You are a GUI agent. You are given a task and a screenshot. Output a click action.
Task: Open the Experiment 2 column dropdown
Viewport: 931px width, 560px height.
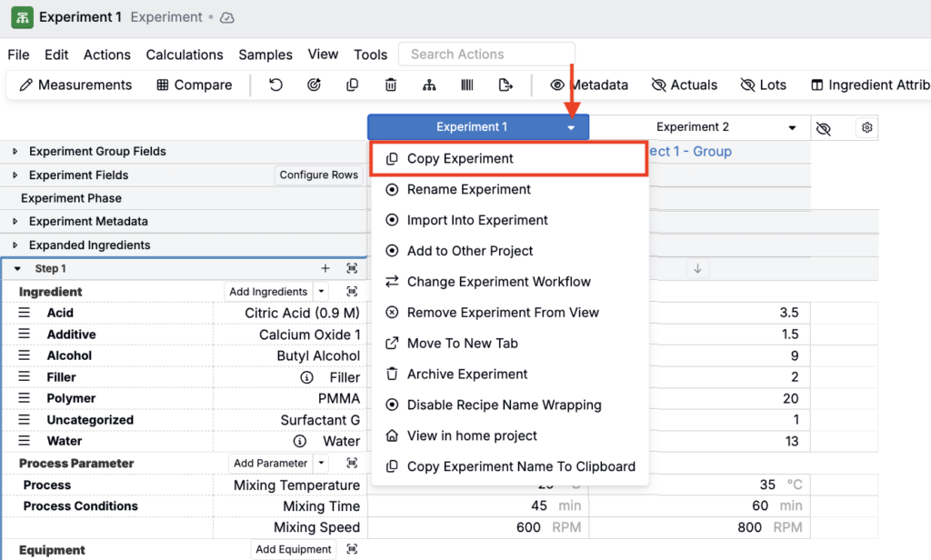tap(794, 128)
